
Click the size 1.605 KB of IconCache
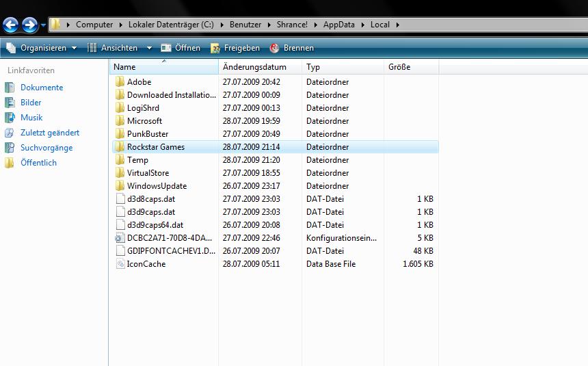(418, 264)
